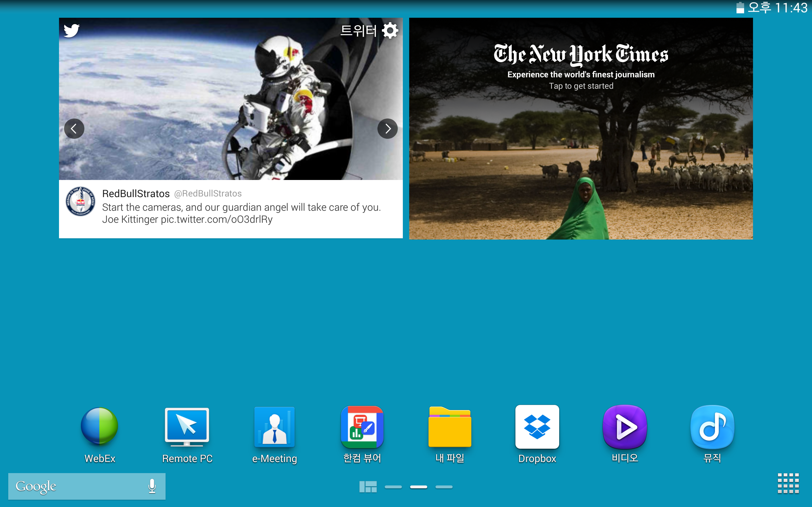The width and height of the screenshot is (812, 507).
Task: Open the Twitter widget settings gear
Action: pos(390,31)
